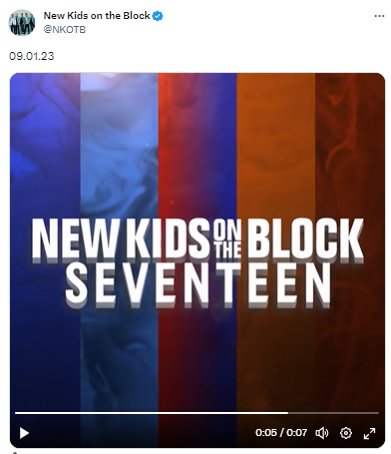Open video settings gear icon

pos(346,433)
